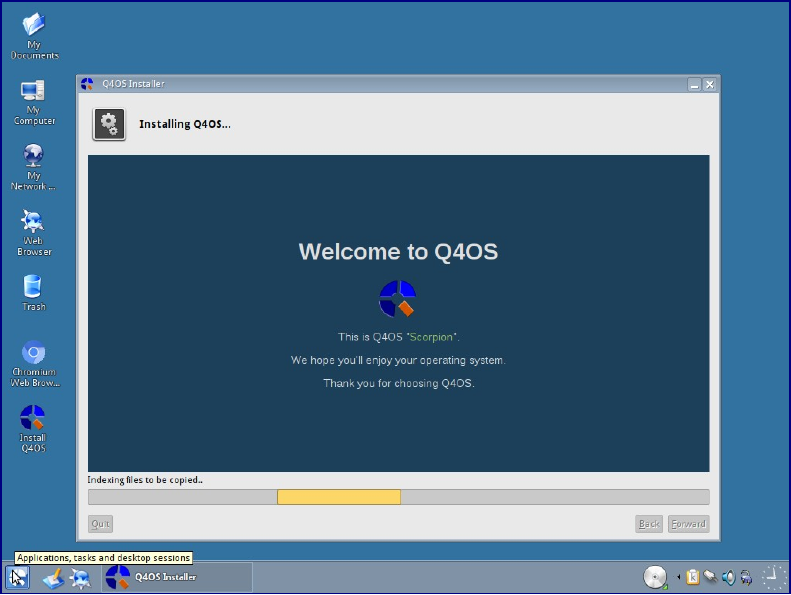Click the show desktop icon in the taskbar
This screenshot has width=791, height=595.
53,578
